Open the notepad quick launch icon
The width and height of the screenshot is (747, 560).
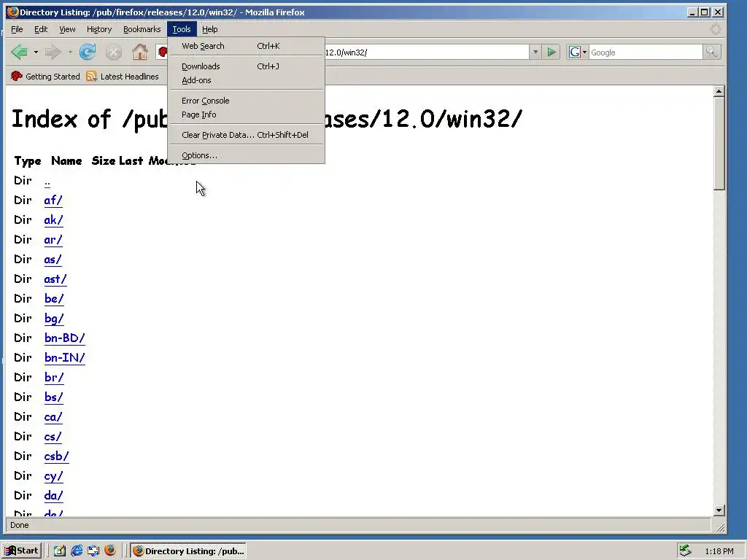tap(60, 551)
